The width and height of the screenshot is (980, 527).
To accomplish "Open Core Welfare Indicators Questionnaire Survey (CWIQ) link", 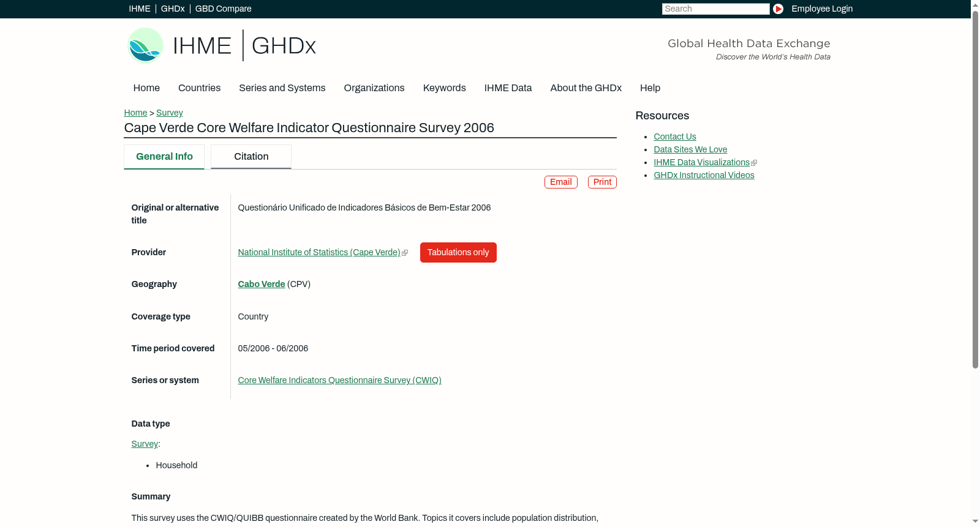I will 340,380.
